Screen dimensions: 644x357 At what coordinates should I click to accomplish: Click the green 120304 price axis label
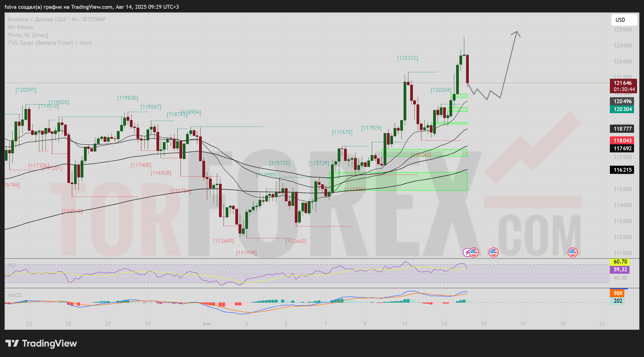pyautogui.click(x=622, y=109)
